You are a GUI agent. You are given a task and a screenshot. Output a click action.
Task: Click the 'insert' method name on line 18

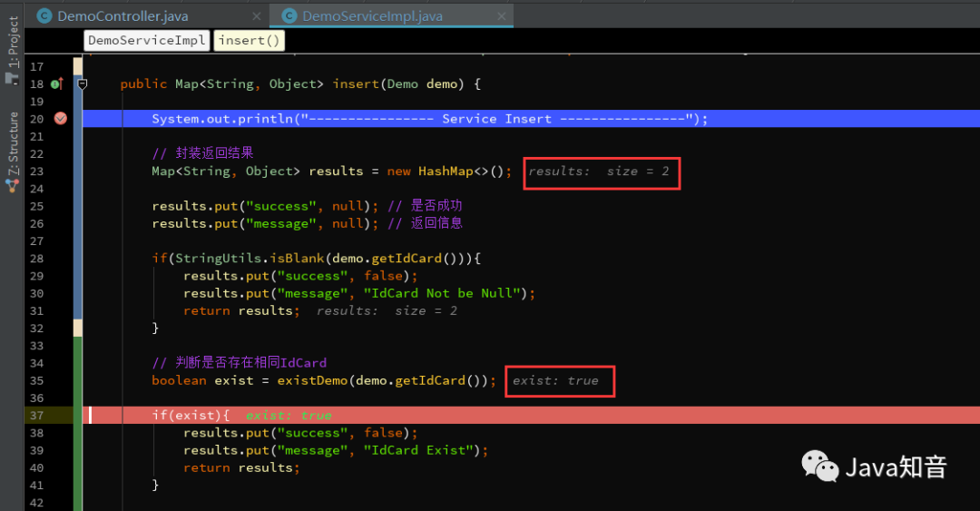(x=356, y=84)
